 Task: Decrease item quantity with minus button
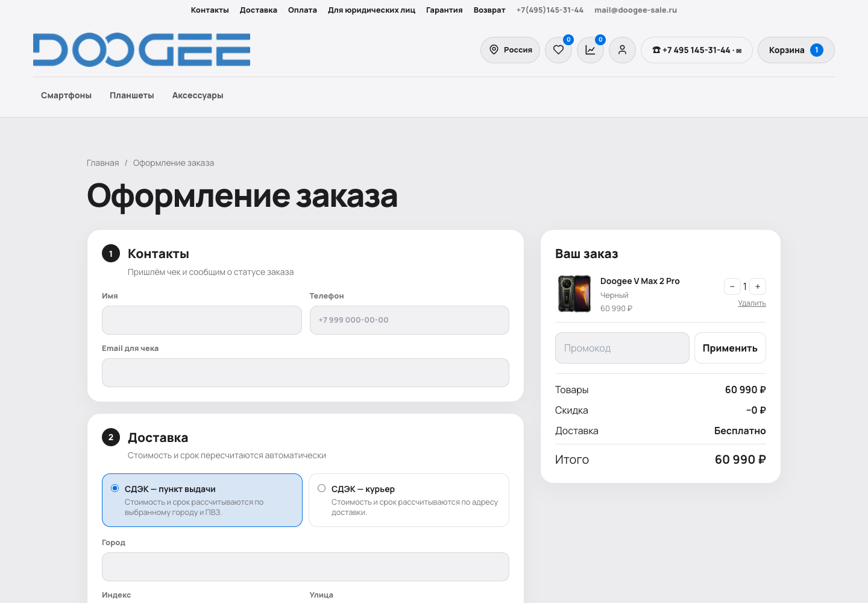732,286
